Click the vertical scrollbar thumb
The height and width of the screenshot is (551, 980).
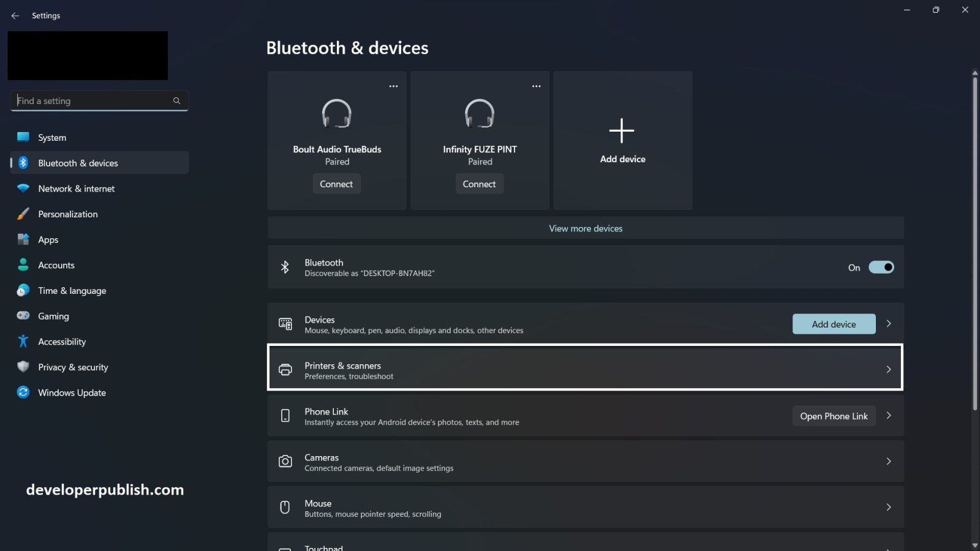pos(974,243)
